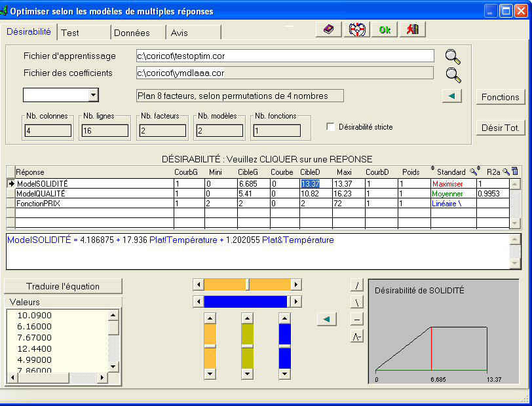The width and height of the screenshot is (532, 406).
Task: Click the exit running-man icon
Action: point(413,29)
